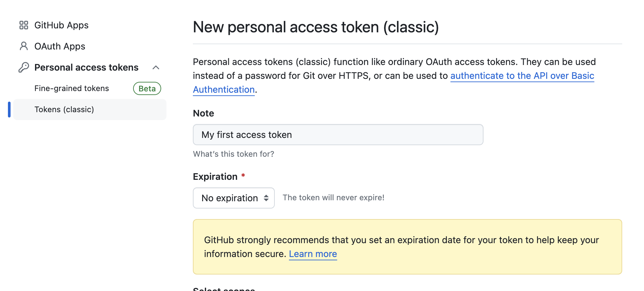Viewport: 644px width, 291px height.
Task: Click the "What's this token for?" hint
Action: pos(233,154)
